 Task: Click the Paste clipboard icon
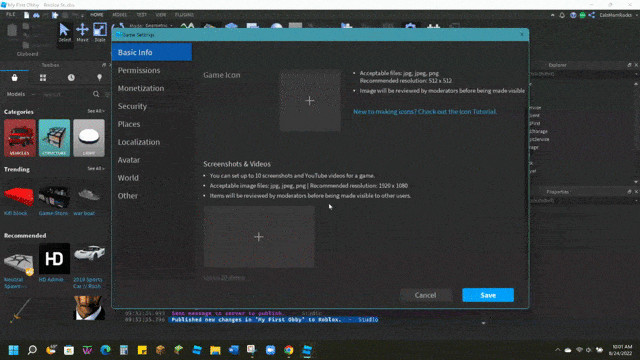pyautogui.click(x=12, y=31)
